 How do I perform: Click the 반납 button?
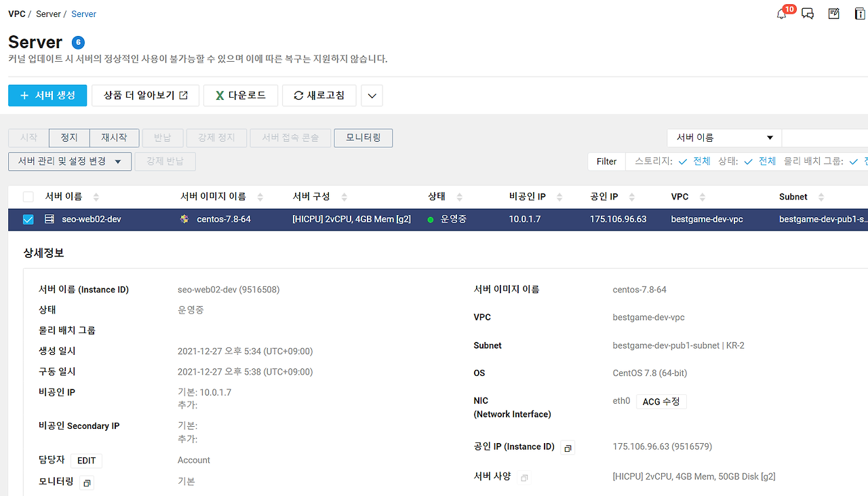tap(162, 138)
